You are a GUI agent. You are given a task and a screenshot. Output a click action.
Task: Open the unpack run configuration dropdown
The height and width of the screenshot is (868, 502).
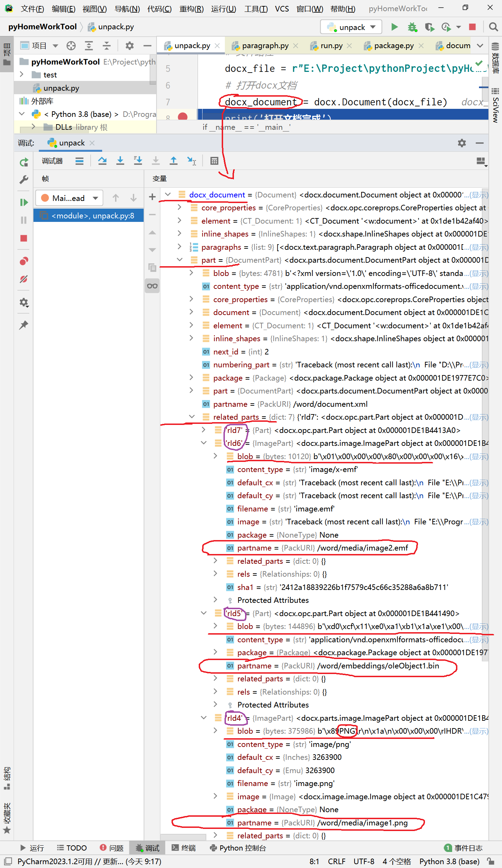(x=351, y=27)
